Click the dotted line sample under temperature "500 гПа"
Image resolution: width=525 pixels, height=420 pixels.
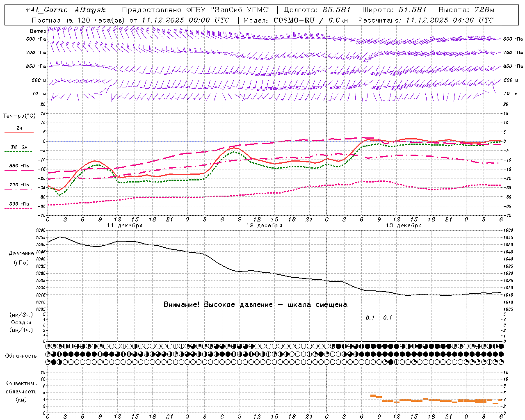tap(18, 208)
